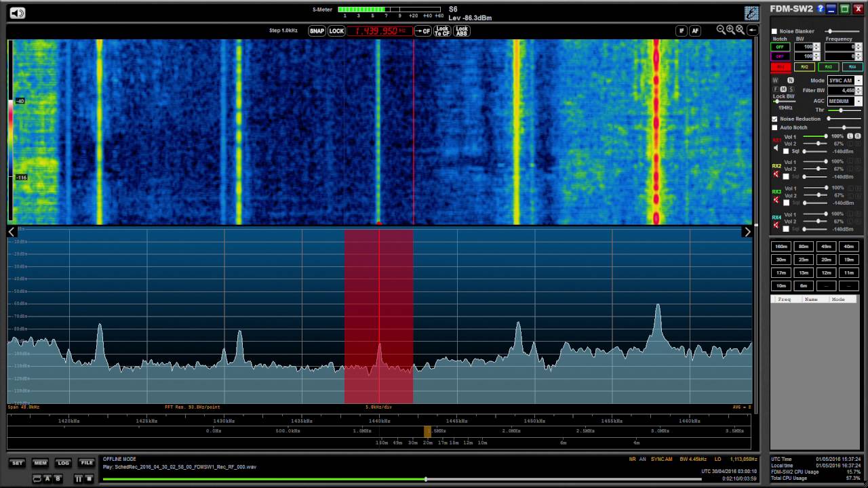Select the 160m band button

pos(781,247)
